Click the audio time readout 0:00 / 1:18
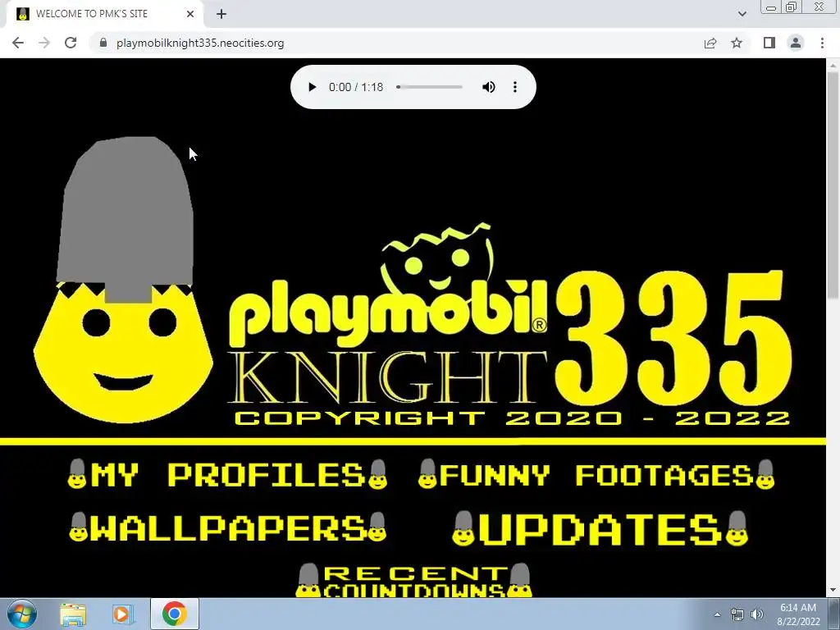This screenshot has width=840, height=630. pyautogui.click(x=356, y=87)
